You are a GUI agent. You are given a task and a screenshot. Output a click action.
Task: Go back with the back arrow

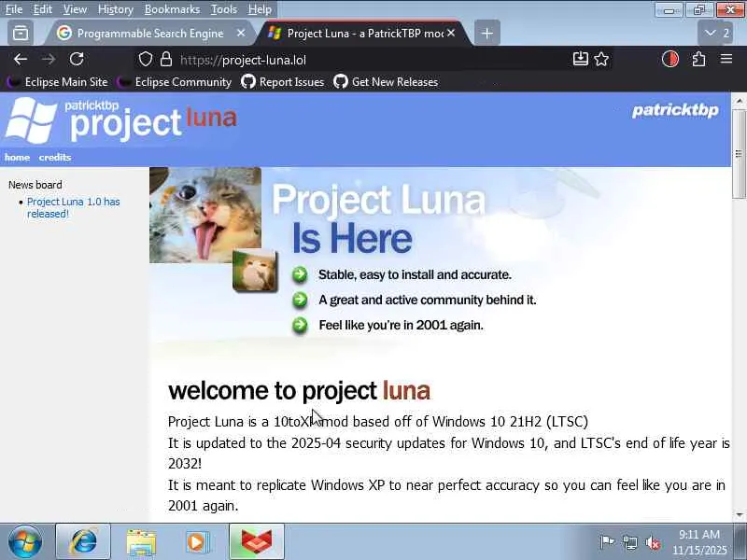coord(20,60)
